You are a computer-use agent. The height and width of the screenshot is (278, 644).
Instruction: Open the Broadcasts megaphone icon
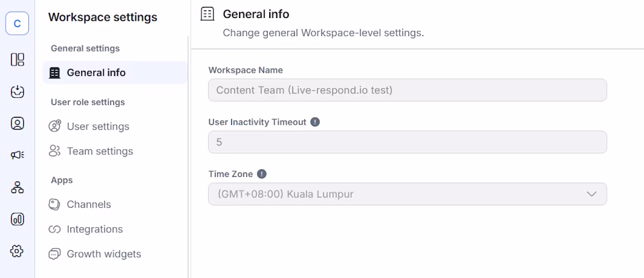(17, 155)
